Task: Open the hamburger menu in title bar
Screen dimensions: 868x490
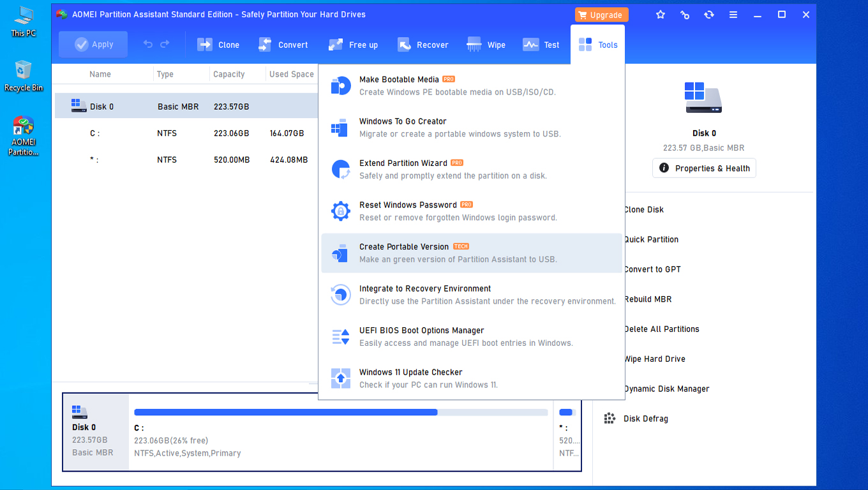Action: 733,15
